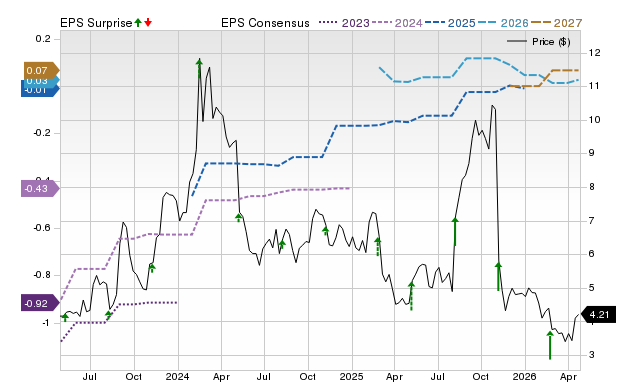This screenshot has width=640, height=382.
Task: Click the 3 label on the price axis
Action: click(x=592, y=355)
